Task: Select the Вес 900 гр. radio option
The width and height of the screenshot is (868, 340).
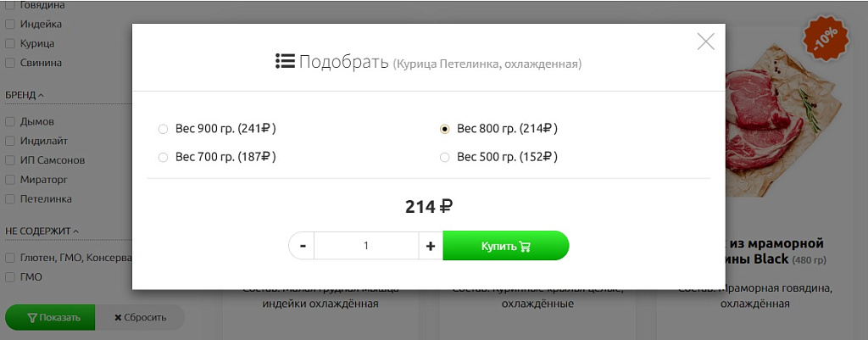Action: click(164, 130)
